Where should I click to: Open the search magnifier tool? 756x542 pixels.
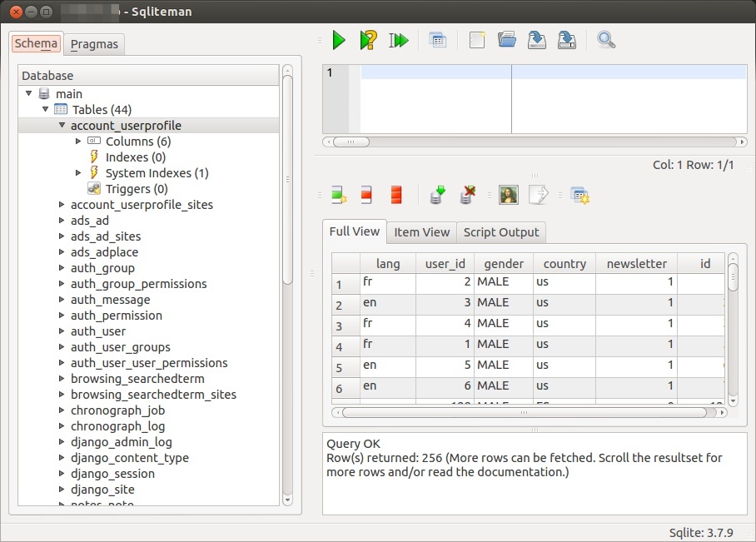605,40
